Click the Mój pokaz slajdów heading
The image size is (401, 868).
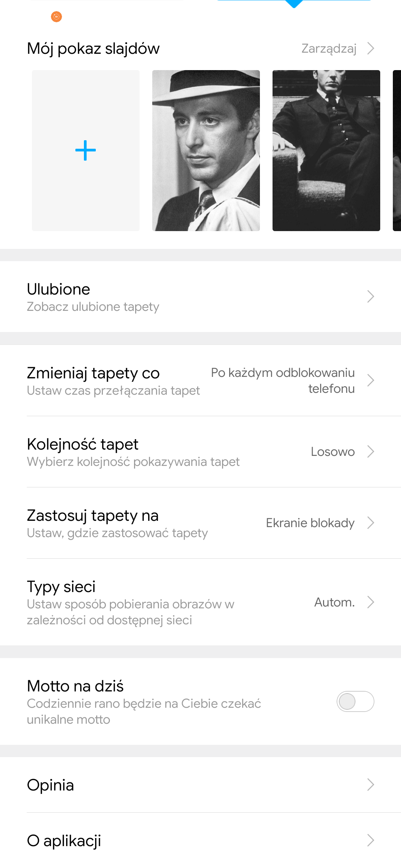(x=93, y=49)
